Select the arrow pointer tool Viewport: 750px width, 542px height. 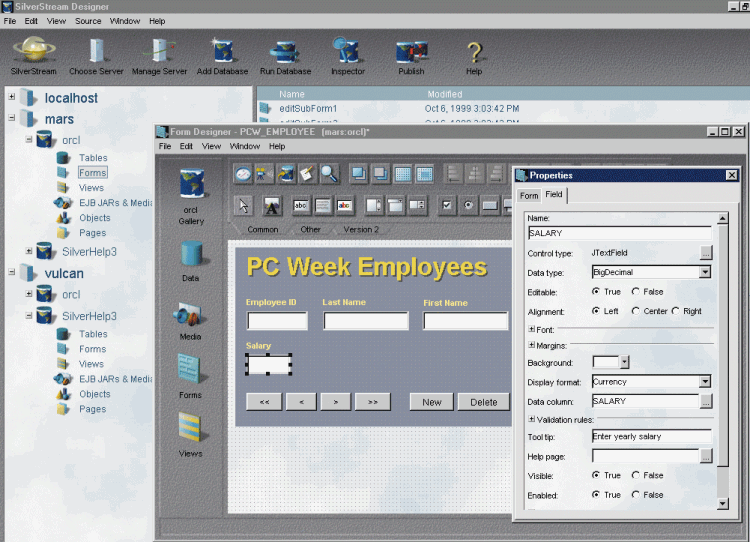coord(244,206)
